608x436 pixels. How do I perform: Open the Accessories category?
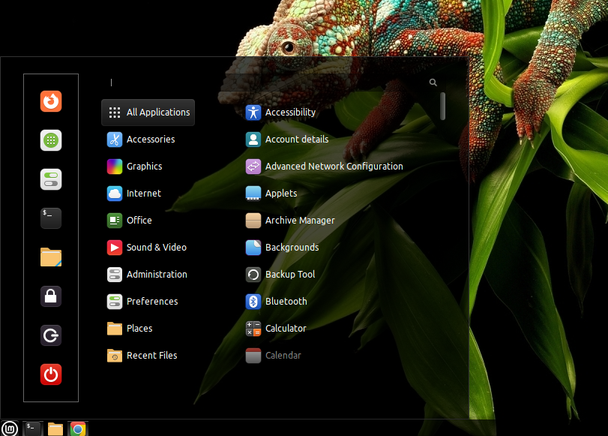pyautogui.click(x=148, y=139)
